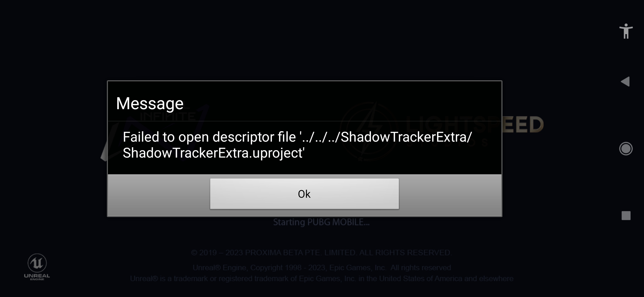Click the 'Failed to open descriptor file' text

[209, 137]
